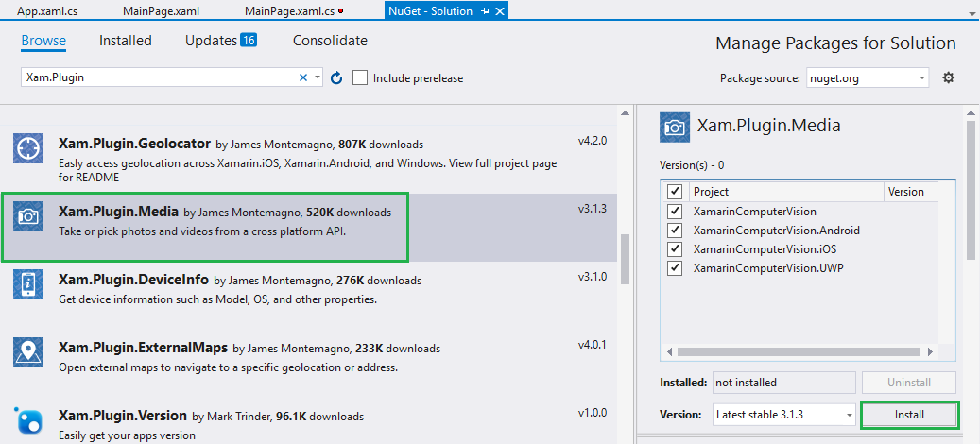
Task: Select Xam.Plugin.DeviceInfo package title
Action: [x=133, y=279]
